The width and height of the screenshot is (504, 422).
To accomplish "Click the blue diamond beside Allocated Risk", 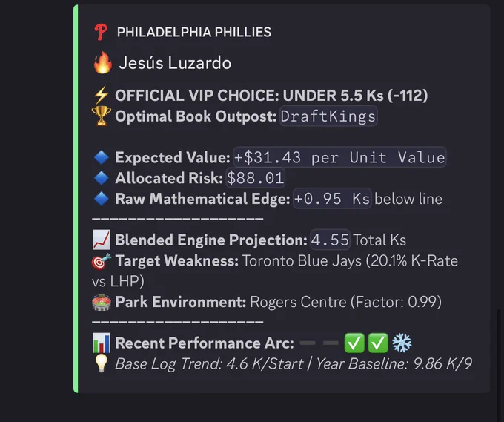I will click(x=102, y=178).
